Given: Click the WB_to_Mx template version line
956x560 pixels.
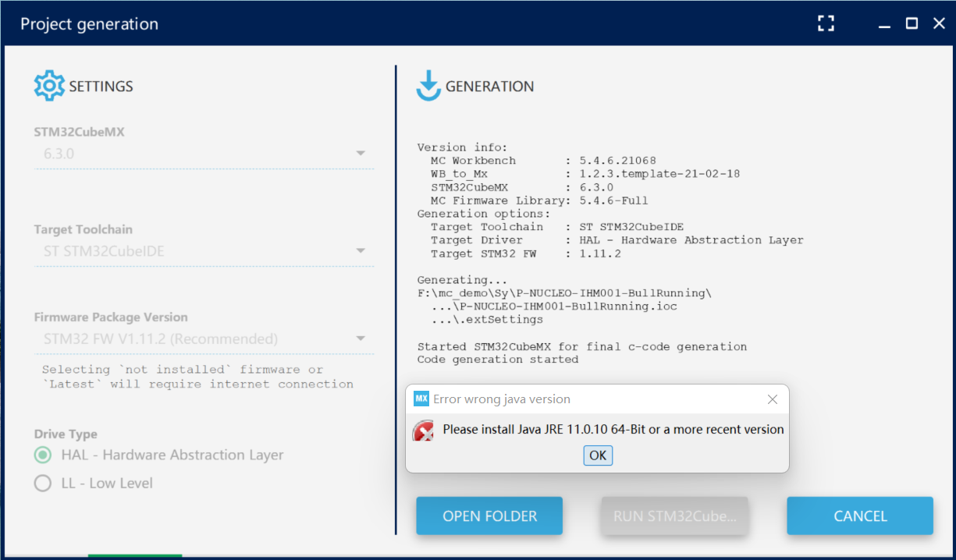Looking at the screenshot, I should [x=585, y=174].
